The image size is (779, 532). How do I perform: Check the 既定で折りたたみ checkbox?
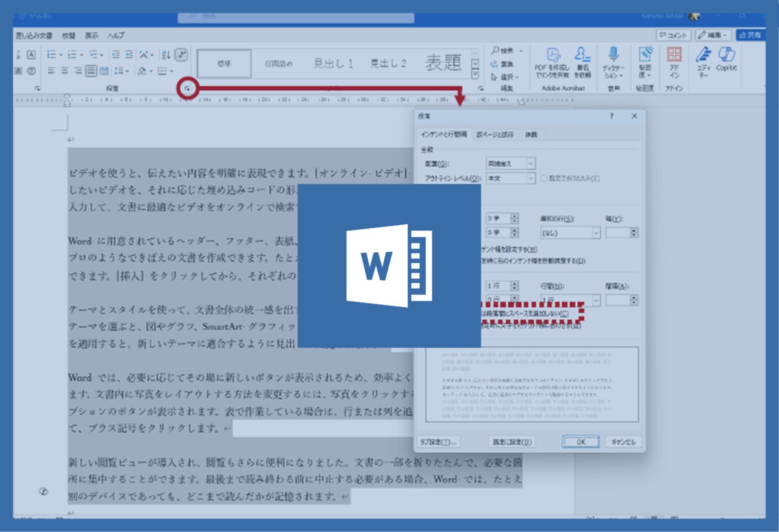click(x=545, y=178)
